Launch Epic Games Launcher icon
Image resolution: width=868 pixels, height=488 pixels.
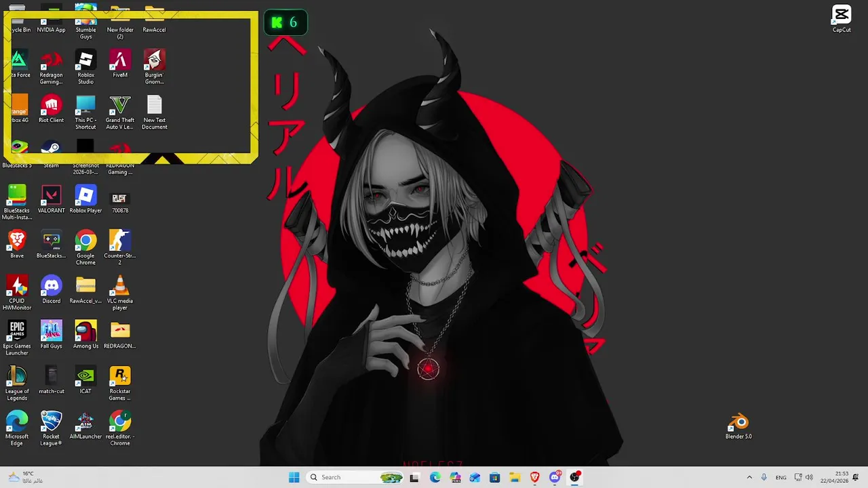tap(17, 338)
